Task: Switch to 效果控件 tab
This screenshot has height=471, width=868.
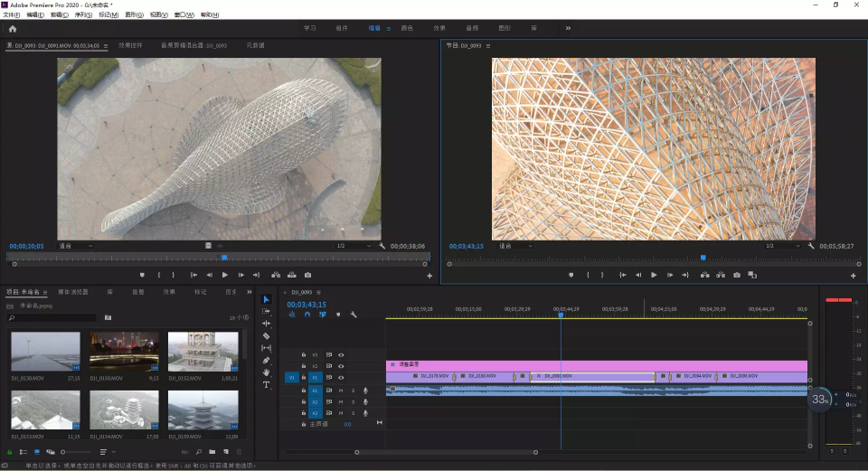Action: pos(130,45)
